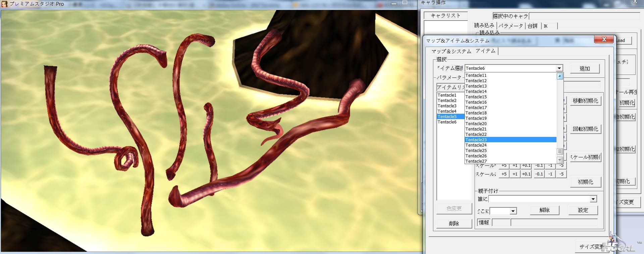Click the 追加 add button

585,68
